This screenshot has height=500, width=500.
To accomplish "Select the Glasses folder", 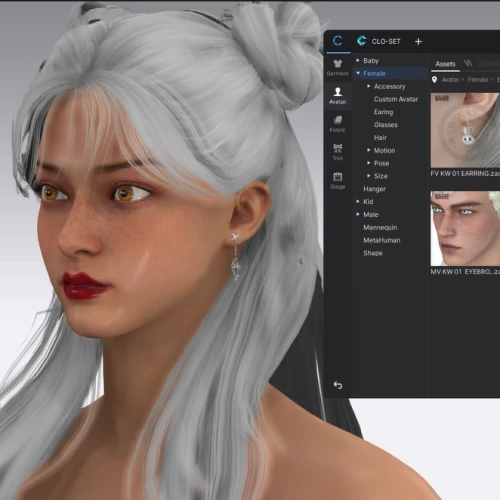I will 386,125.
